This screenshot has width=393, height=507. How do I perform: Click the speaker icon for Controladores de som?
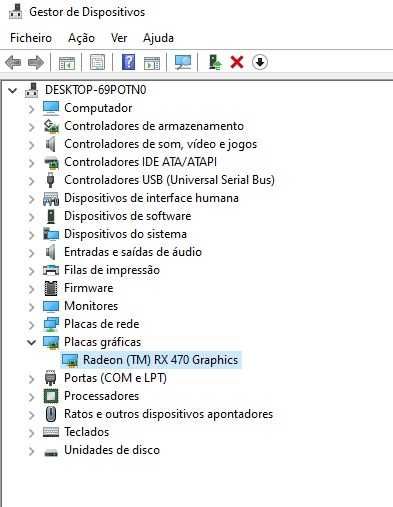51,144
